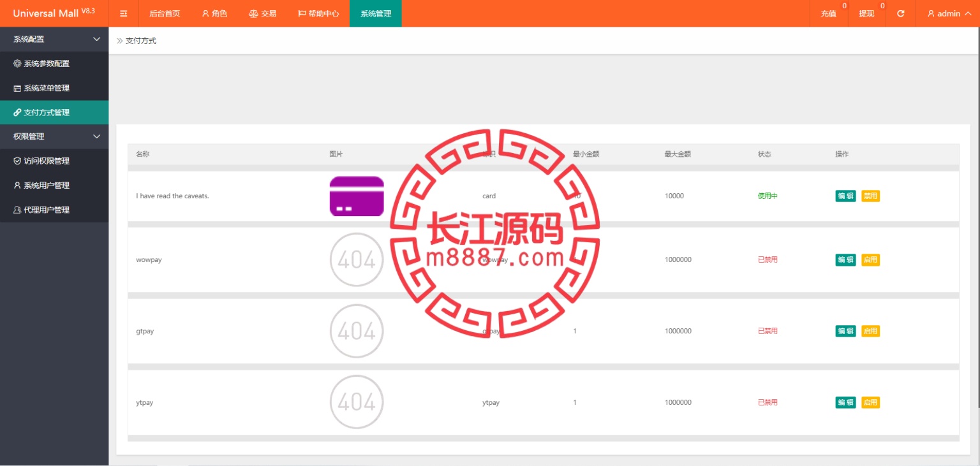Open 系统参数配置 in the sidebar
The image size is (980, 466).
coord(54,64)
